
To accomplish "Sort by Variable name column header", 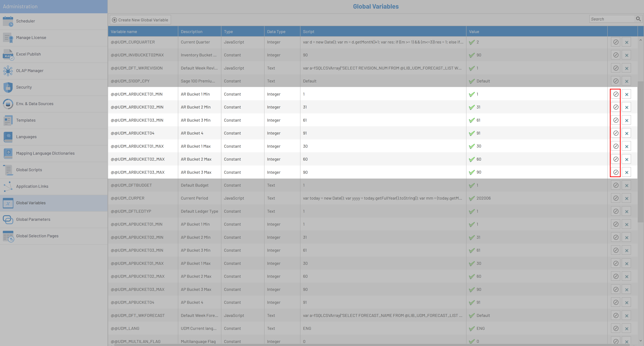I will (x=124, y=32).
